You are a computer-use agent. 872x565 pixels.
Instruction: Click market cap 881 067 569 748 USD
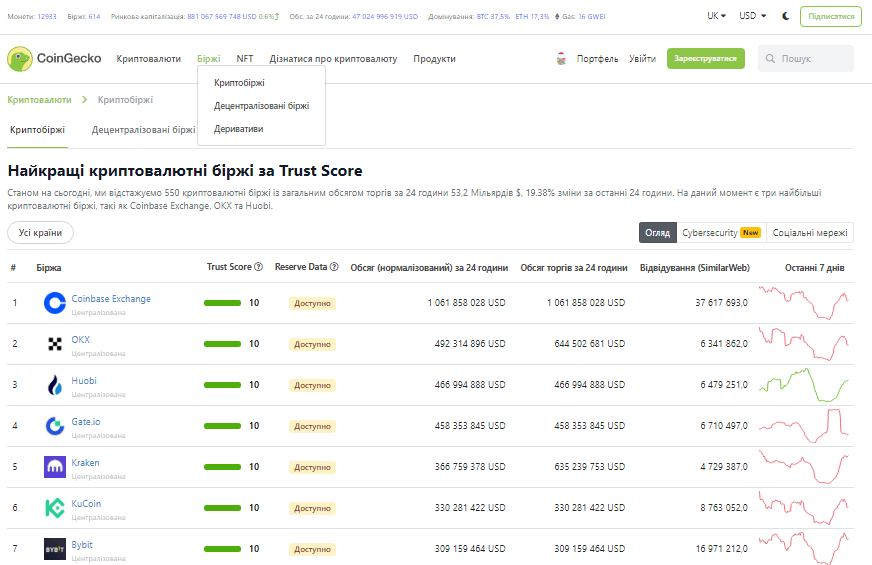[222, 17]
